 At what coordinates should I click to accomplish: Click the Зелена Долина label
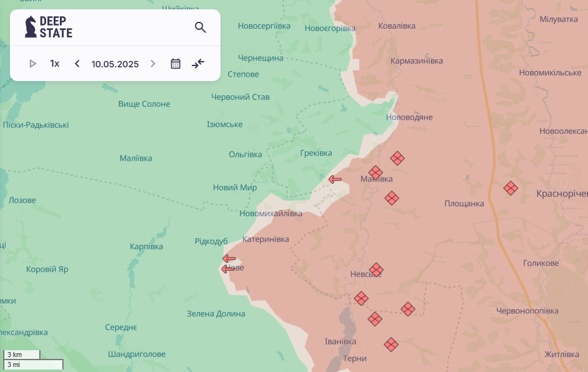point(216,313)
